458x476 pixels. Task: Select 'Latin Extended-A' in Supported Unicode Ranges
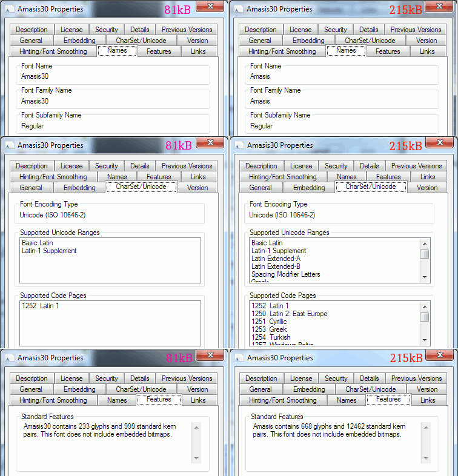(x=276, y=259)
